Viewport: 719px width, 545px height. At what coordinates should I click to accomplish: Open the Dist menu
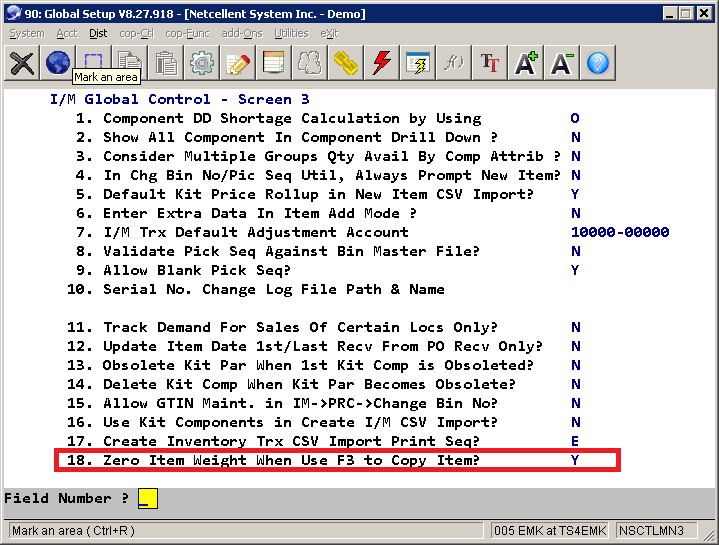[x=98, y=33]
